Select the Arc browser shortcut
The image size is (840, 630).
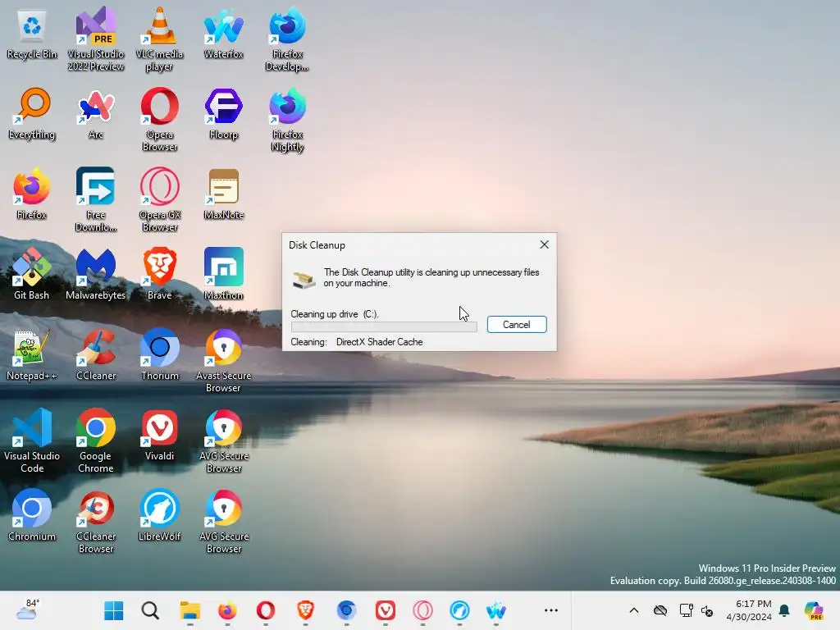(x=96, y=115)
